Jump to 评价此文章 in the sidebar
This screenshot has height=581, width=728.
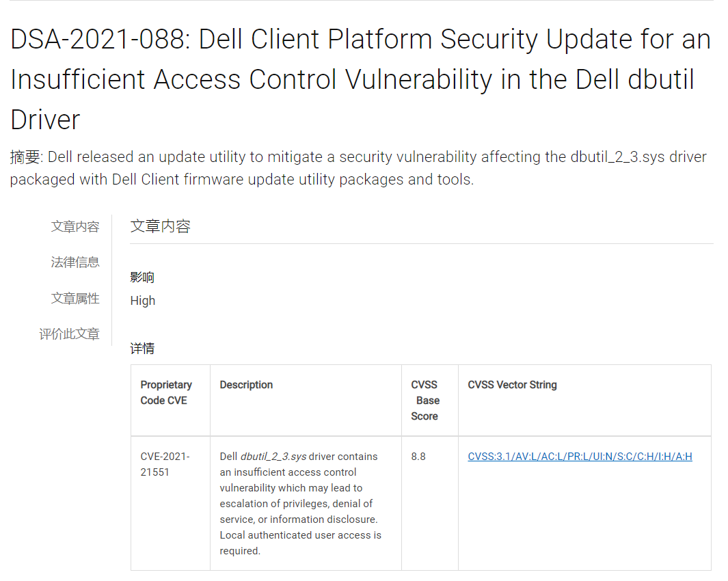point(69,334)
